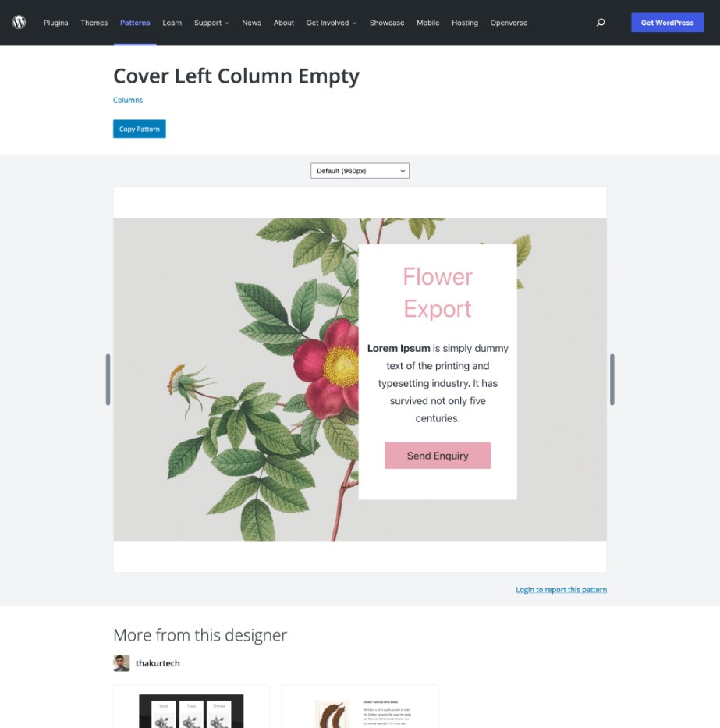Click the Get WordPress button
Image resolution: width=720 pixels, height=728 pixels.
(x=667, y=23)
